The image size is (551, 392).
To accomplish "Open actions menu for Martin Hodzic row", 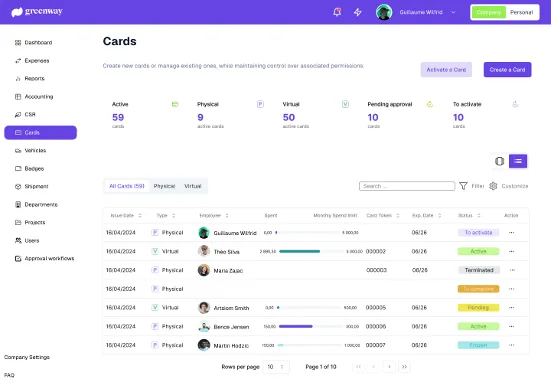I will [x=511, y=345].
